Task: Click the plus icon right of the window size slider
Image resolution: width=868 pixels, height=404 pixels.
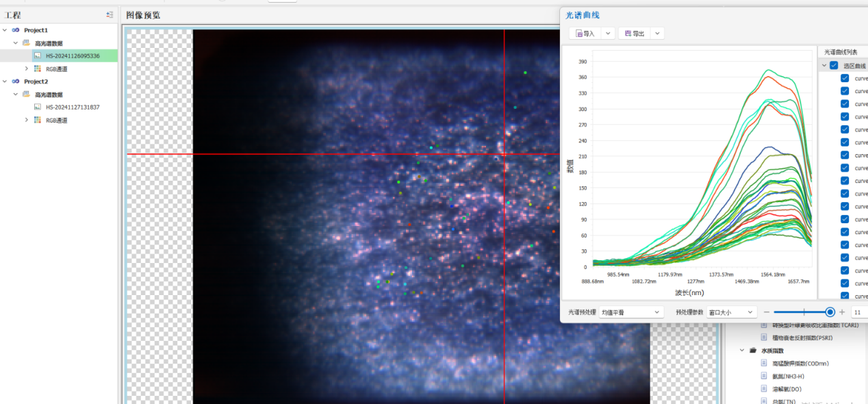Action: (842, 312)
